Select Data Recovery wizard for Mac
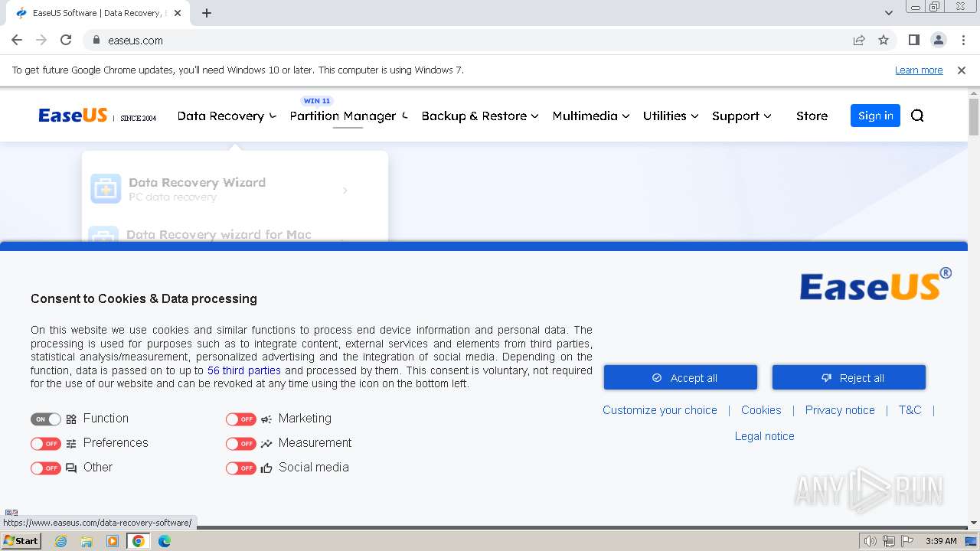 point(219,234)
